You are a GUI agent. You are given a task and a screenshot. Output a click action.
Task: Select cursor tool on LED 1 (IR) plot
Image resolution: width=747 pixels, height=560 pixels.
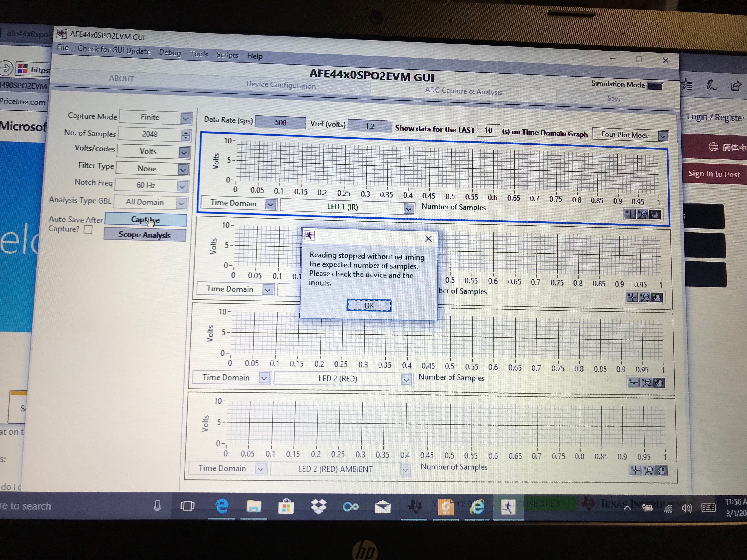click(x=630, y=214)
